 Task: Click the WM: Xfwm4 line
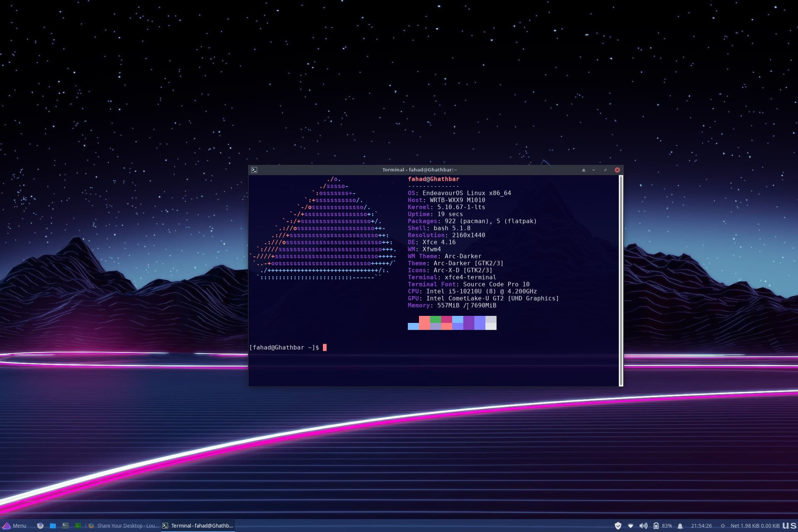coord(424,249)
